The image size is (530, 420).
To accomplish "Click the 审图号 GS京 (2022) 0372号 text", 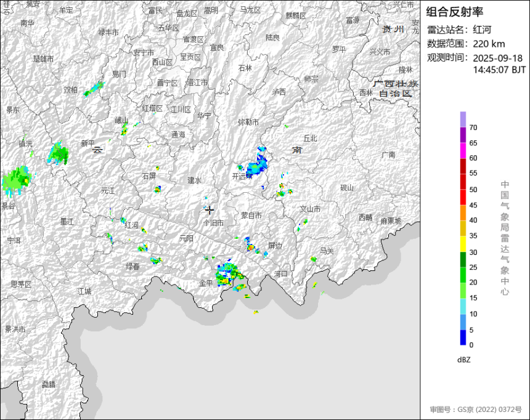I will (x=476, y=409).
